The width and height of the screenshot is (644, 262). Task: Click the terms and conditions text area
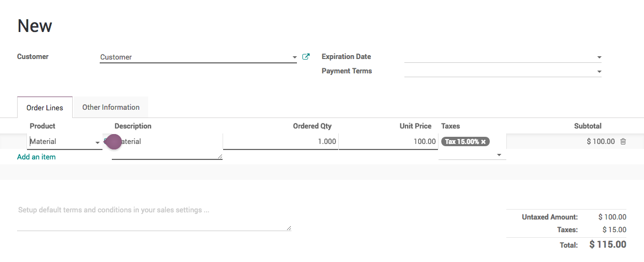(154, 218)
